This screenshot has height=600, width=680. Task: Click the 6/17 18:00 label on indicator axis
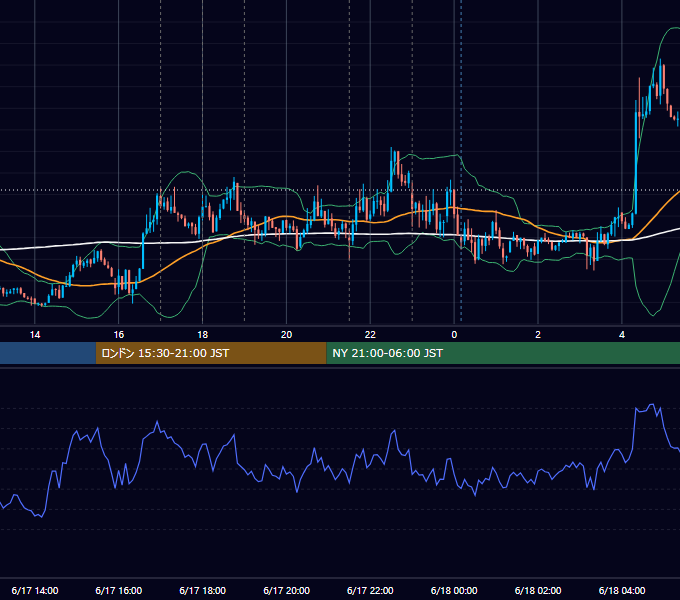coord(203,590)
